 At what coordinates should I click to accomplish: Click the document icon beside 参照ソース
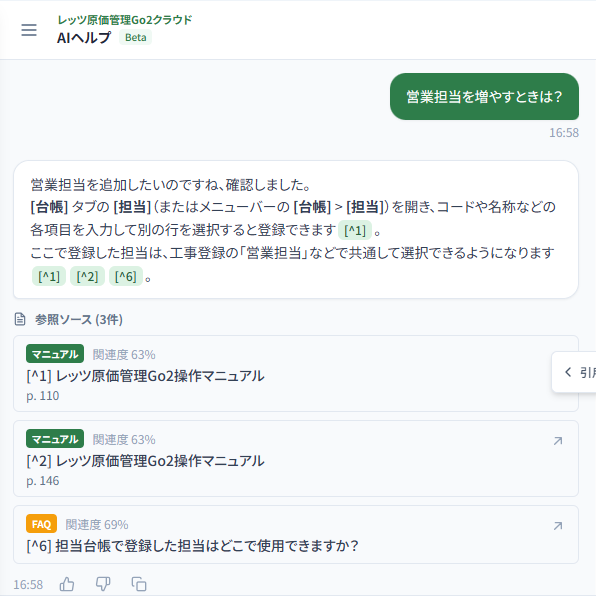tap(20, 319)
